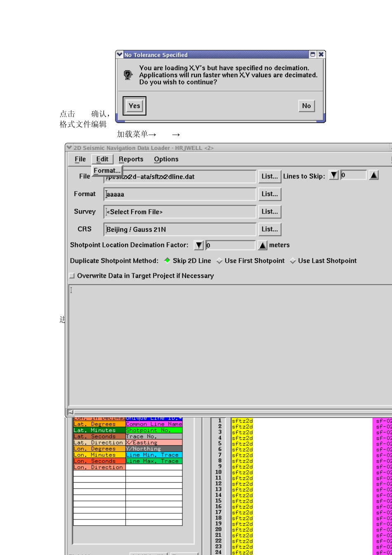
Task: Choose Format... from the Edit menu
Action: click(x=107, y=171)
